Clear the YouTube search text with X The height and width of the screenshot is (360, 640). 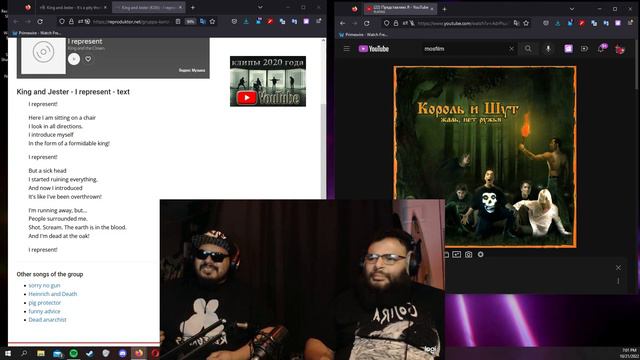[511, 49]
